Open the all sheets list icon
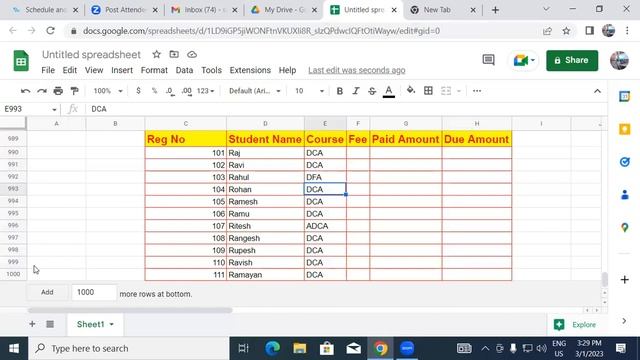Image resolution: width=640 pixels, height=360 pixels. 50,324
